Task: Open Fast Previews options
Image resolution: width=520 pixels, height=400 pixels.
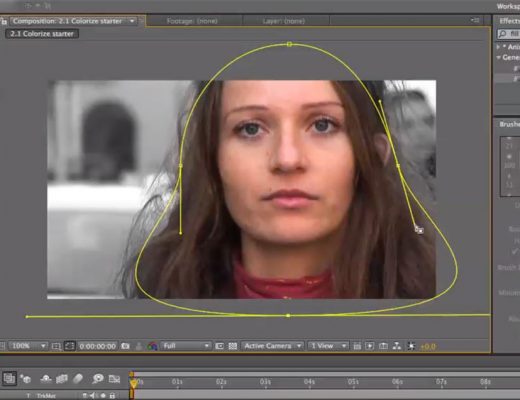Action: [370, 346]
